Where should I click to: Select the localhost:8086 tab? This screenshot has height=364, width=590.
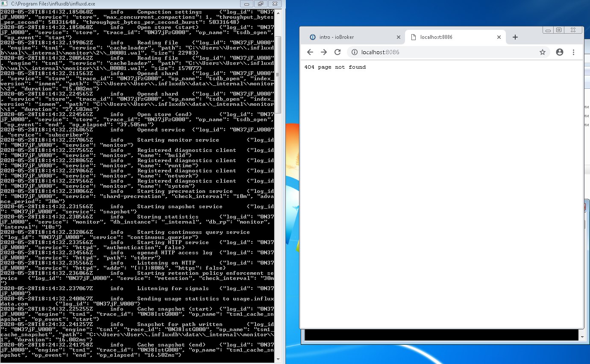[455, 37]
